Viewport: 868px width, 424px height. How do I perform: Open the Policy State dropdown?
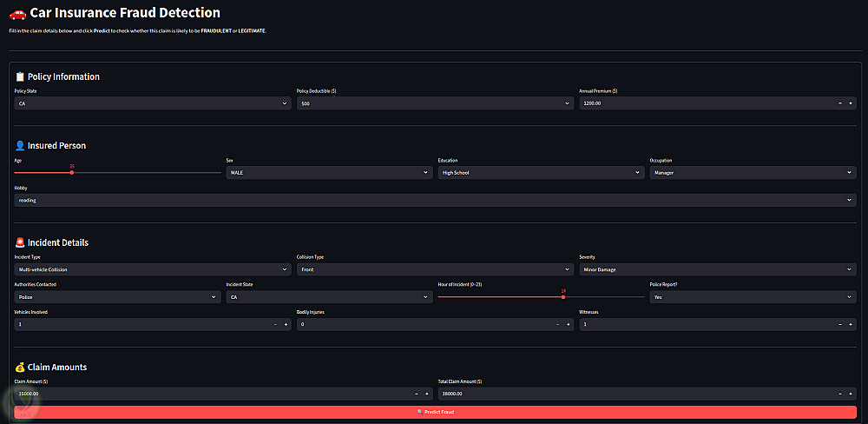pyautogui.click(x=152, y=103)
